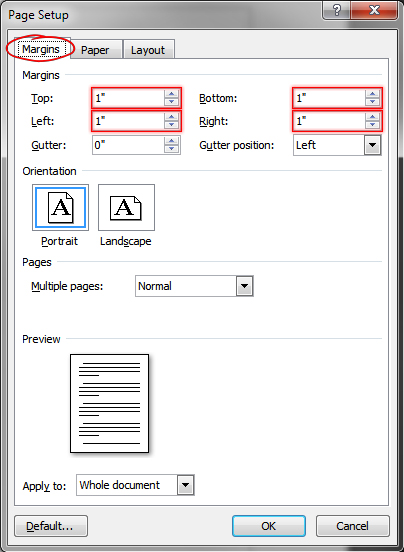Expand the Multiple pages dropdown
Screen dimensions: 404x552
pos(245,286)
